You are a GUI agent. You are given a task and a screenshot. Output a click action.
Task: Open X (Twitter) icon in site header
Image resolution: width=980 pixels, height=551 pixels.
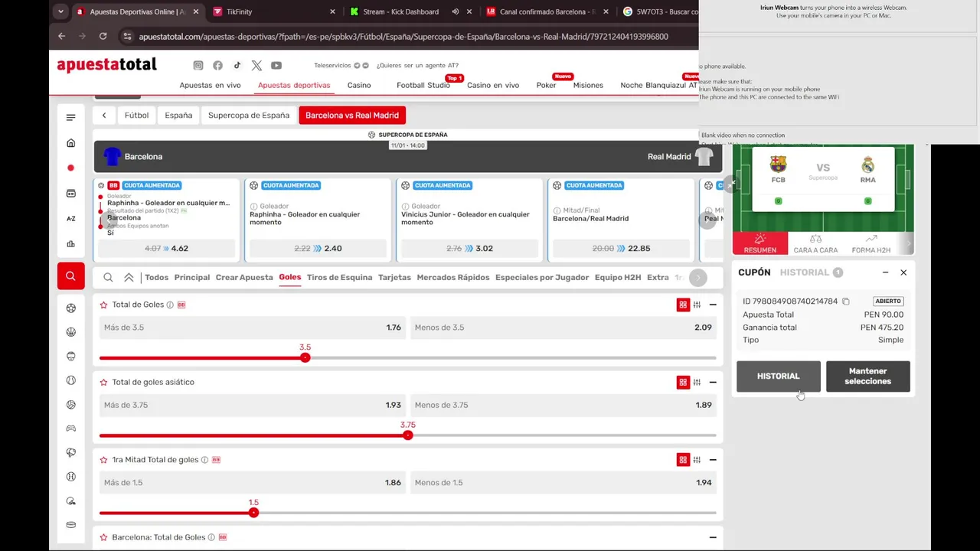(256, 66)
